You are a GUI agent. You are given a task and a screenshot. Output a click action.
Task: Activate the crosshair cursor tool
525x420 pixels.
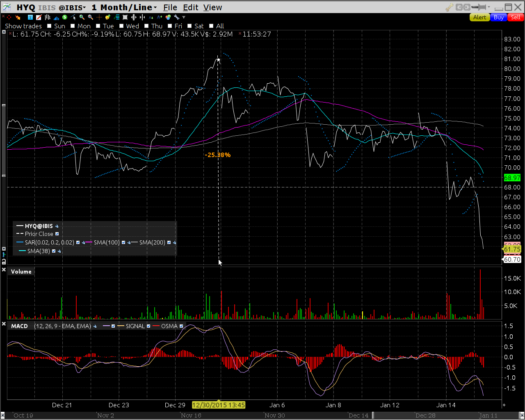click(99, 17)
